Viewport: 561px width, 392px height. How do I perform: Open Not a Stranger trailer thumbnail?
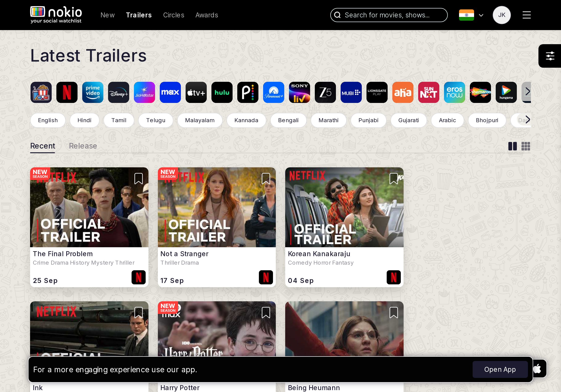[217, 207]
